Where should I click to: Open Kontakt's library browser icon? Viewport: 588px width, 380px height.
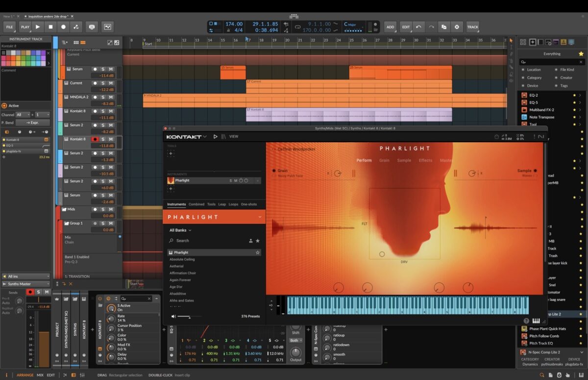pyautogui.click(x=224, y=137)
